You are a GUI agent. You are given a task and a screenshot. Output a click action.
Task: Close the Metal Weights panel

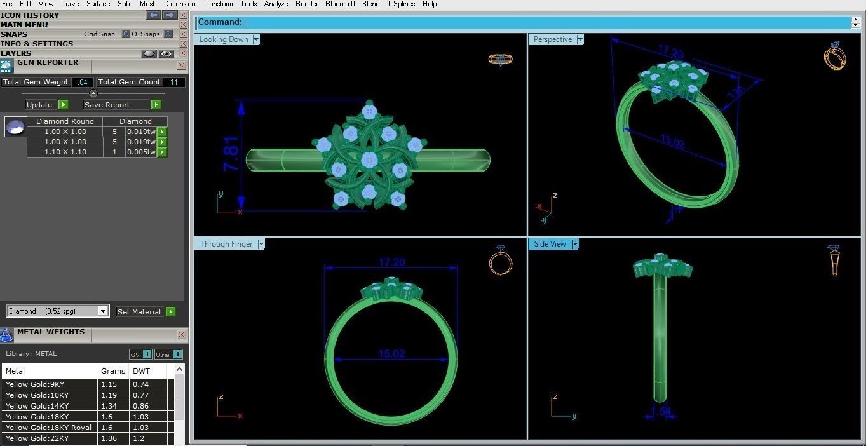point(182,335)
